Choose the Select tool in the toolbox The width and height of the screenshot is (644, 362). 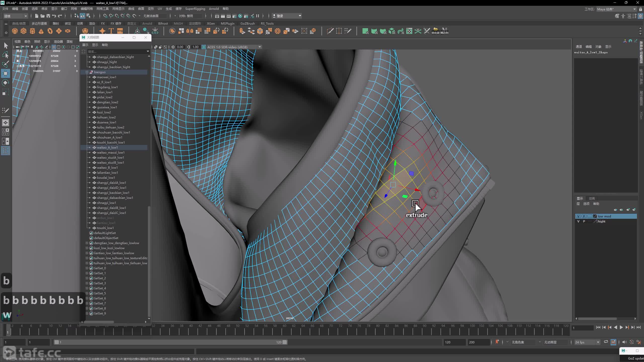(6, 46)
